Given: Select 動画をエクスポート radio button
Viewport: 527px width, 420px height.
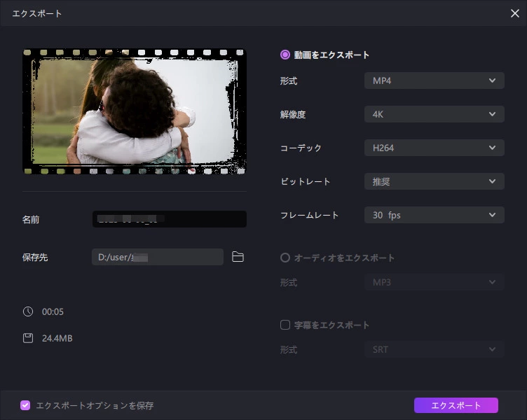Looking at the screenshot, I should 285,55.
